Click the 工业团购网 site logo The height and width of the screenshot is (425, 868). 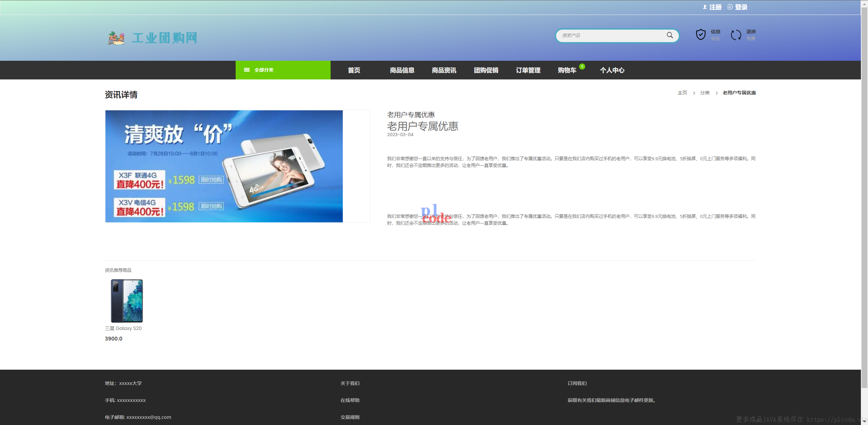tap(152, 38)
